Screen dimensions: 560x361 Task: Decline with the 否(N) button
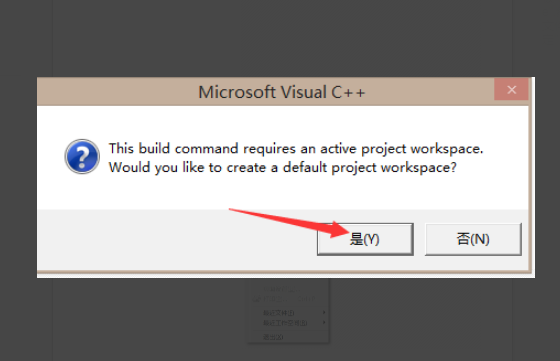473,239
